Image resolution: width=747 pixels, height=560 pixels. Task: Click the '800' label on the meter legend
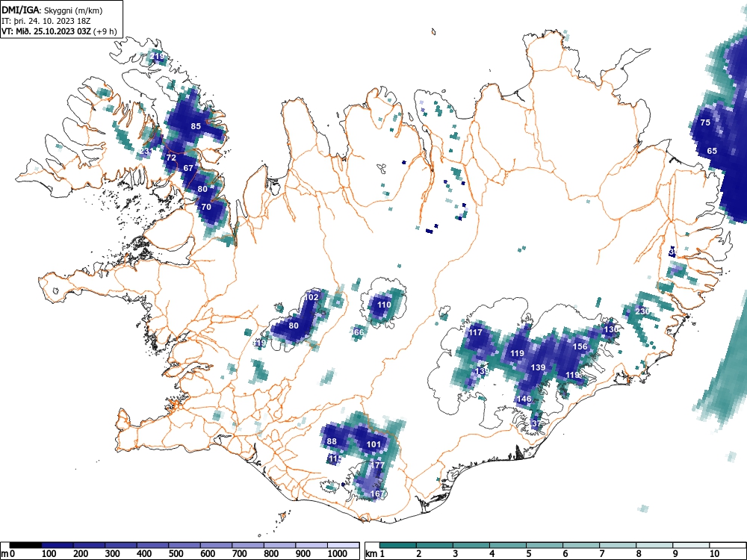pyautogui.click(x=271, y=553)
